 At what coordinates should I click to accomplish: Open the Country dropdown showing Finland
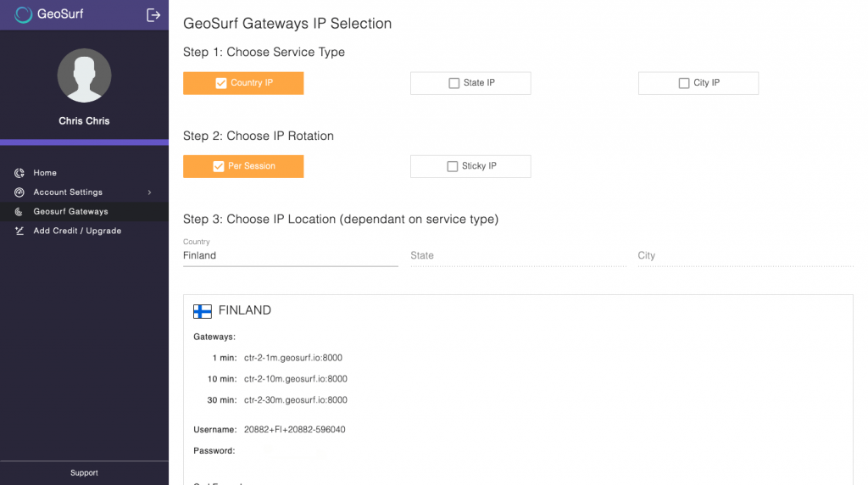click(x=291, y=255)
